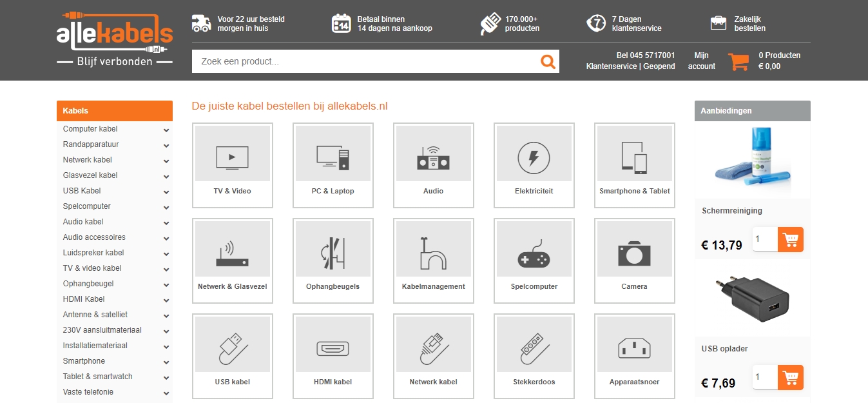Image resolution: width=868 pixels, height=403 pixels.
Task: Expand the Computer kabel menu chevron
Action: 166,130
